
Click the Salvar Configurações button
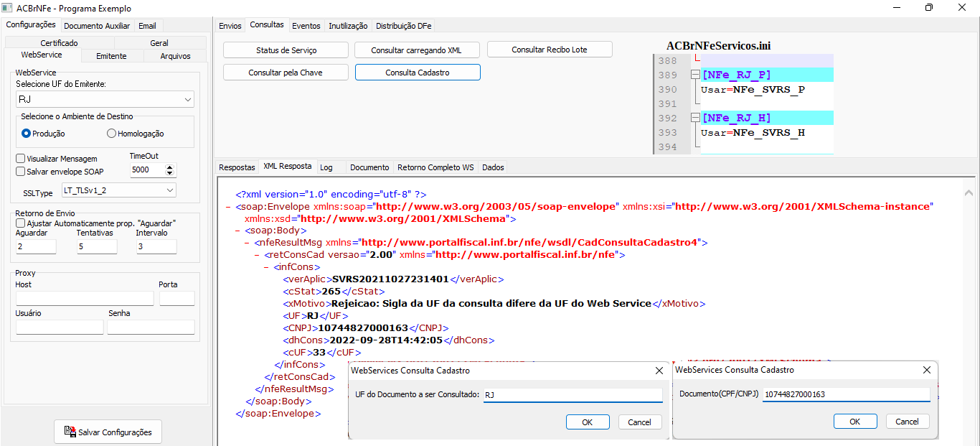point(108,432)
